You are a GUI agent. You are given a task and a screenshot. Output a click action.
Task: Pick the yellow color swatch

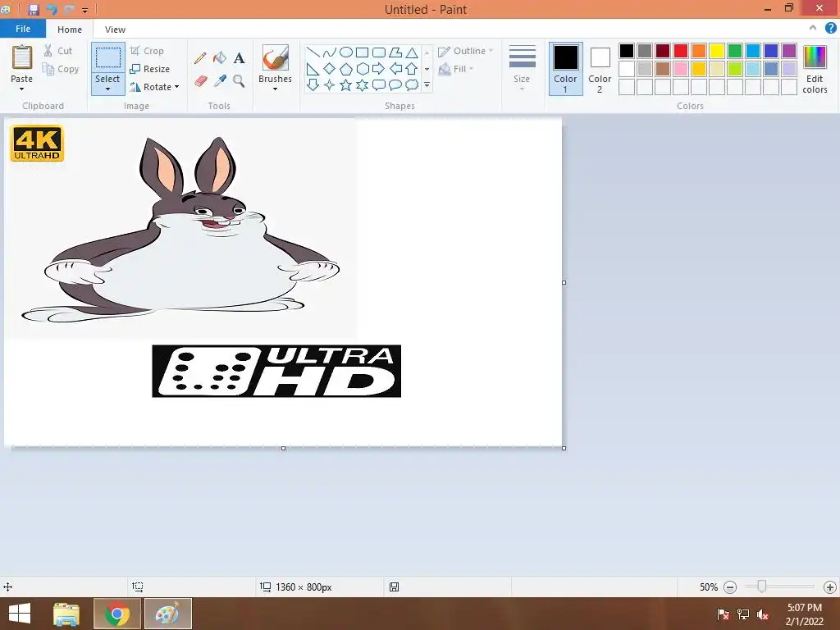pyautogui.click(x=717, y=51)
